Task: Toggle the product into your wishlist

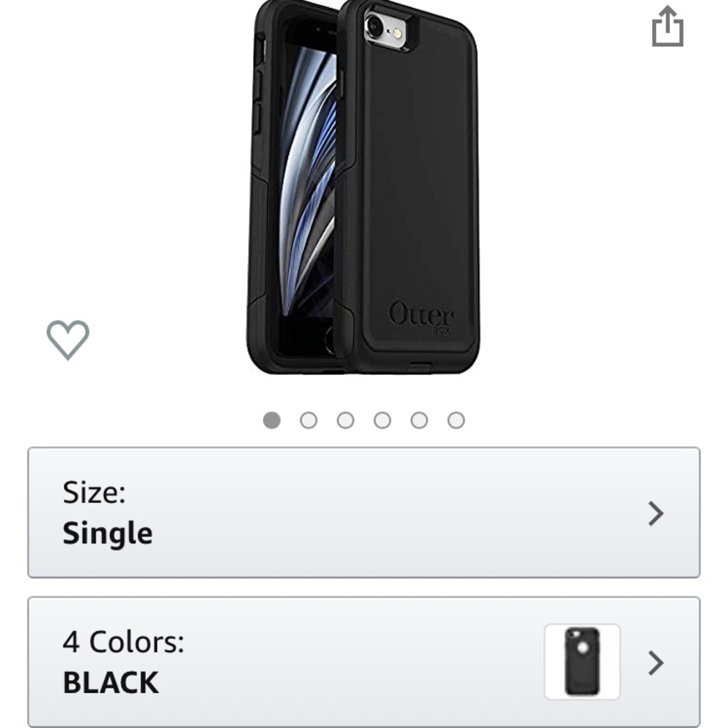Action: [x=69, y=339]
